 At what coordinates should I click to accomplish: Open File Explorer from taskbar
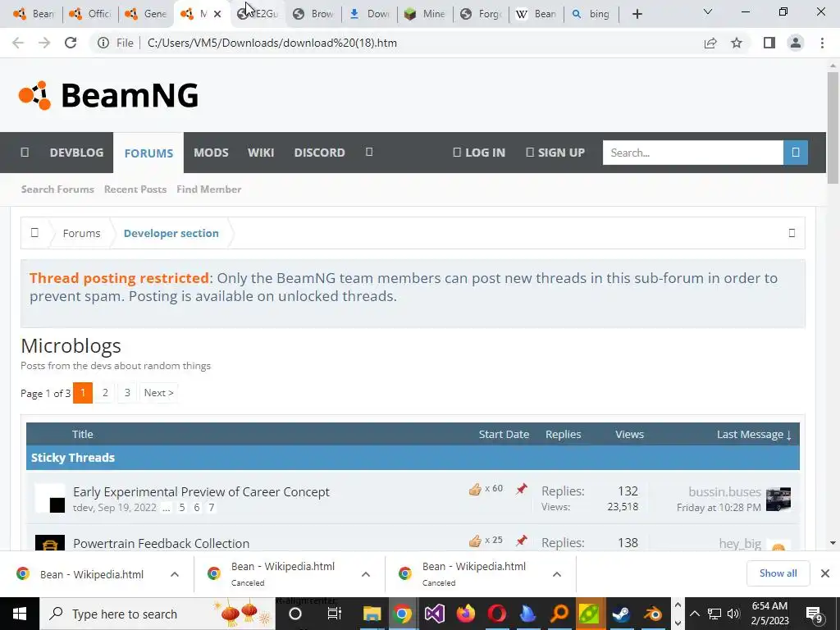tap(372, 614)
